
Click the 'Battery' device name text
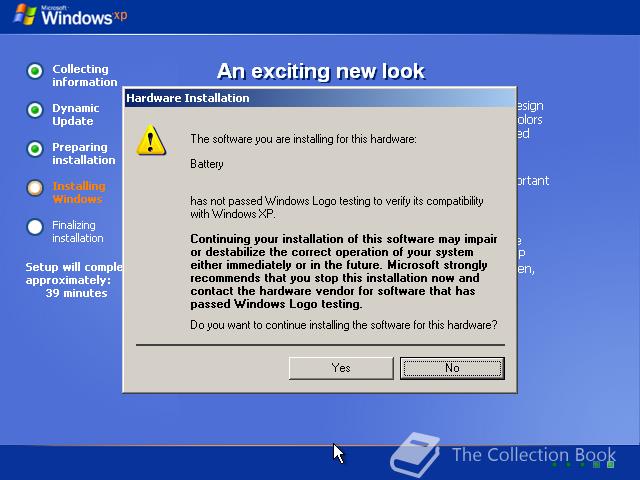click(x=207, y=164)
